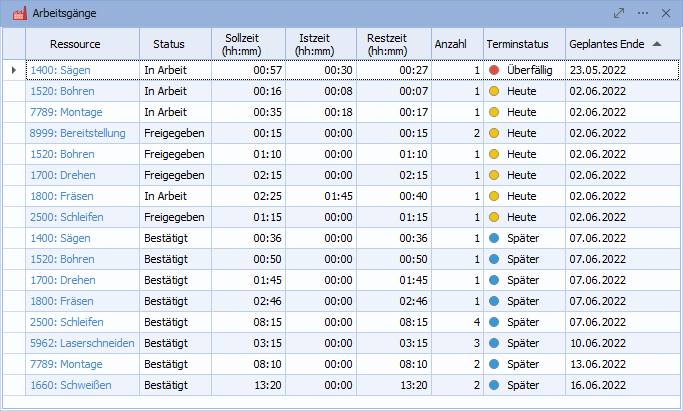The height and width of the screenshot is (411, 683).
Task: Close the Arbeitsgänge panel
Action: [x=667, y=13]
